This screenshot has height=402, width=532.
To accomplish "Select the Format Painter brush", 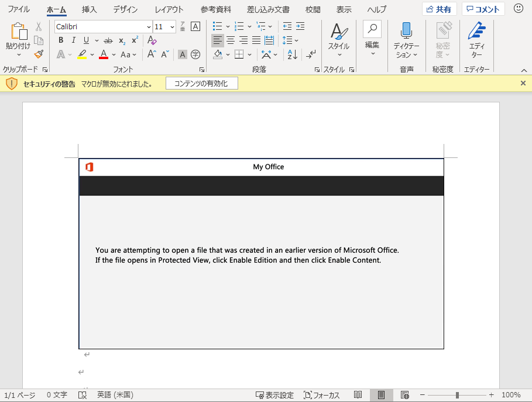I will (x=39, y=54).
